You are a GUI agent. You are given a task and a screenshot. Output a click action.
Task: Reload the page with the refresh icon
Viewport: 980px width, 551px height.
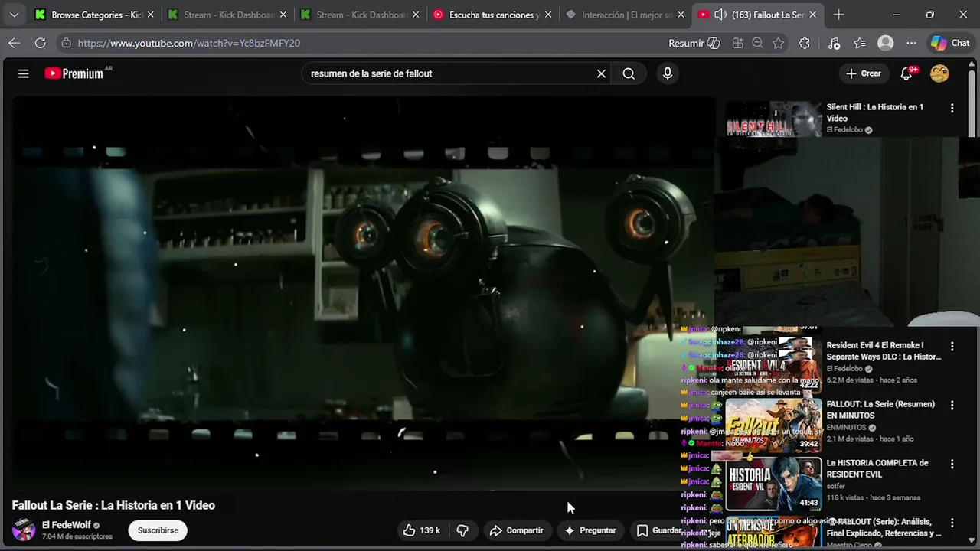(40, 43)
